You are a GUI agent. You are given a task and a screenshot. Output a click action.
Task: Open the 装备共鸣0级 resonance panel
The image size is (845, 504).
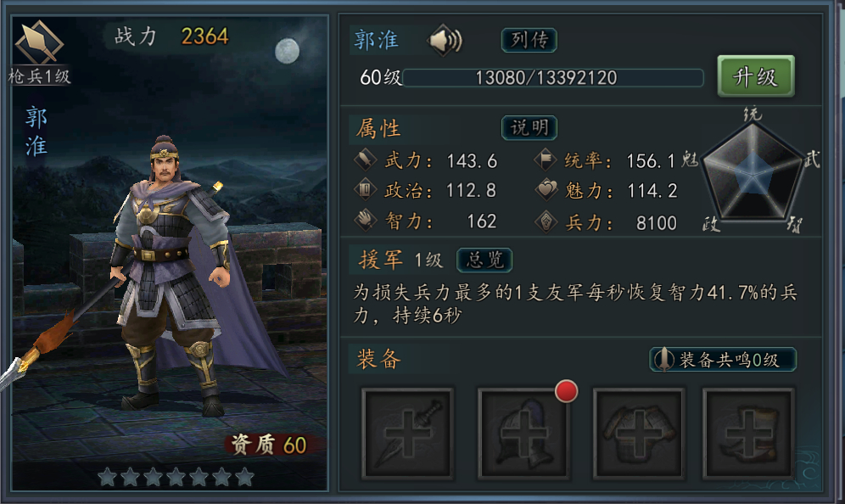[x=723, y=360]
